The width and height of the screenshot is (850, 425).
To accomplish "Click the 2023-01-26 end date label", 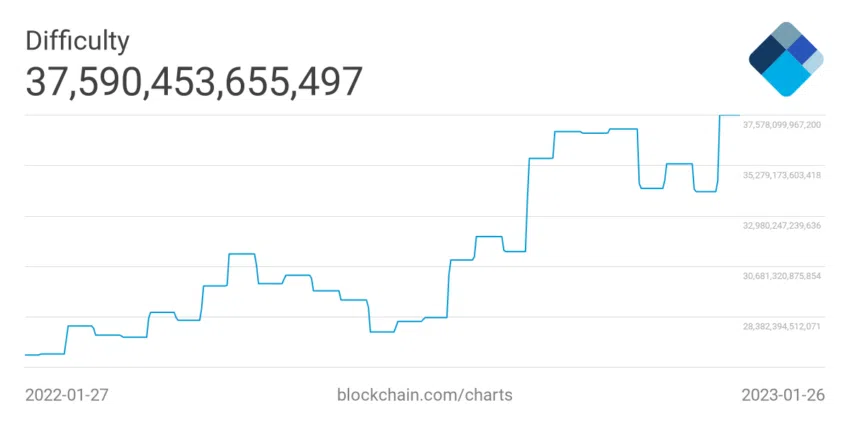I will click(783, 395).
